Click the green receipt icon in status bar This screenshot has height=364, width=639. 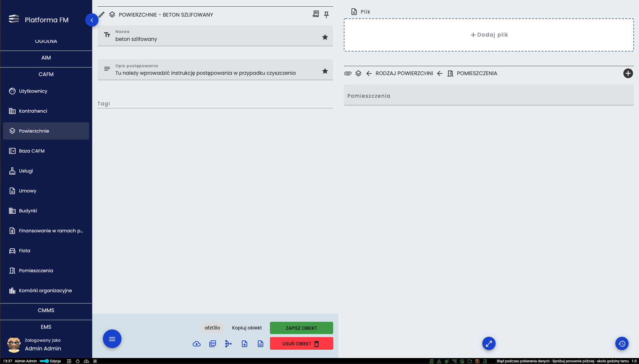(432, 361)
